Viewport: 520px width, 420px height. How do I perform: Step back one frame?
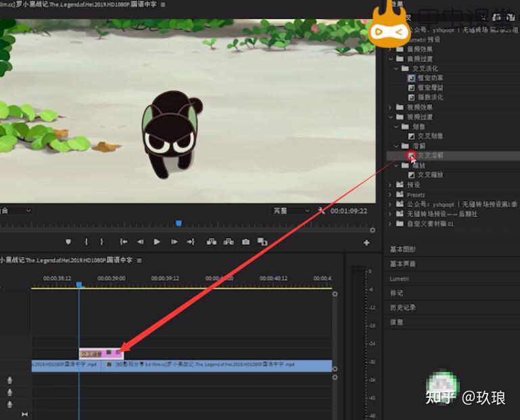(x=140, y=242)
